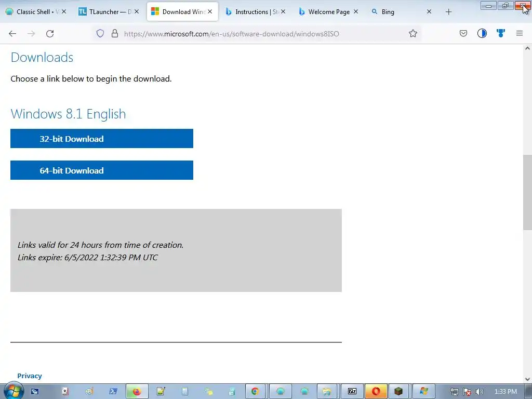Open the Firefox taskbar icon
Viewport: 532px width, 399px height.
pyautogui.click(x=137, y=392)
